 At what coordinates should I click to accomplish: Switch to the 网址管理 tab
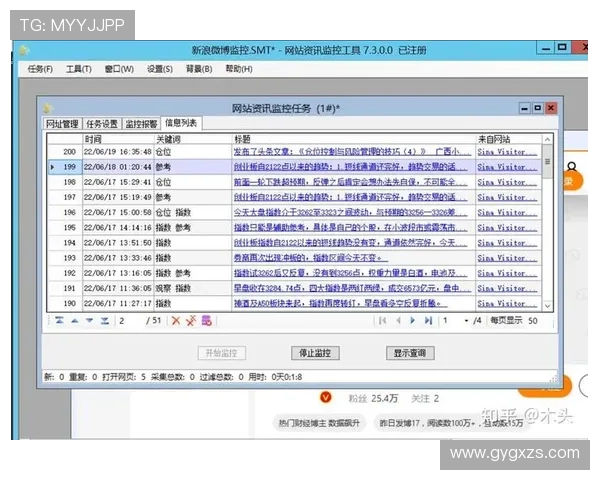62,124
